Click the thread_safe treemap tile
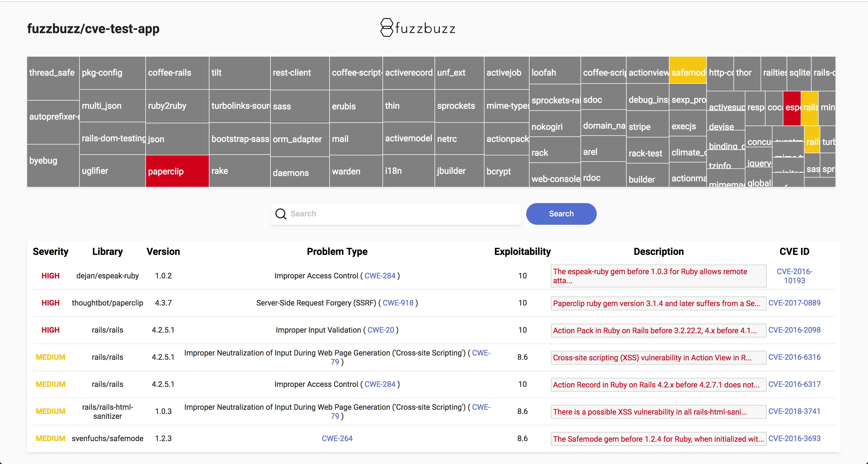The height and width of the screenshot is (464, 868). pos(53,78)
